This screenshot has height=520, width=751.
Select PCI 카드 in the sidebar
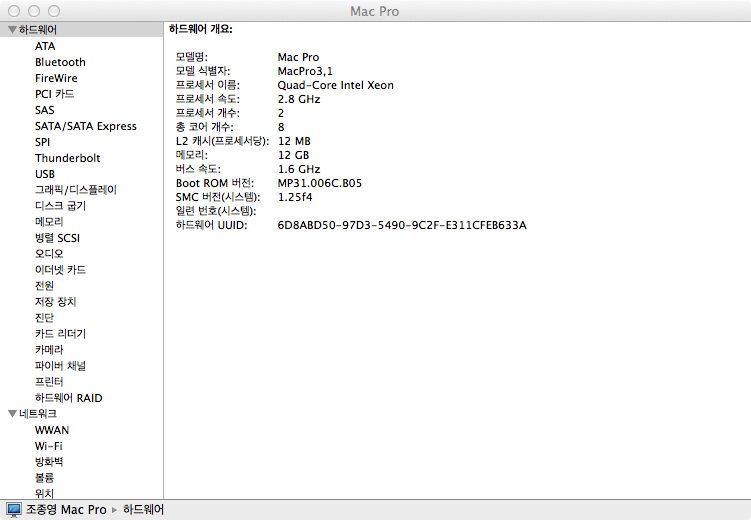pos(54,94)
